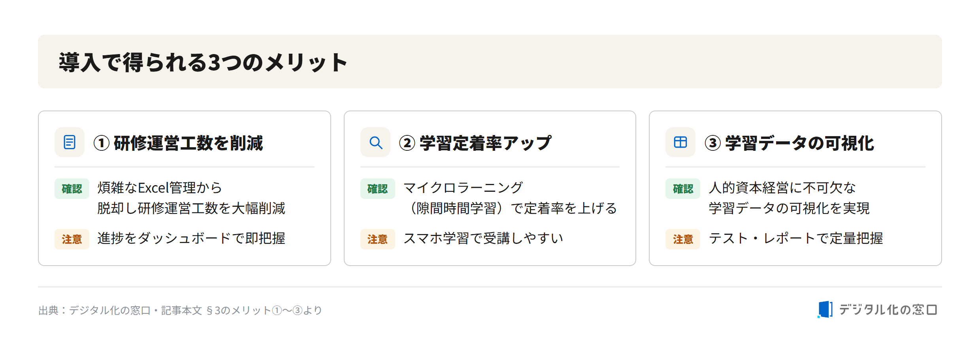Click the blue デジタル化の窓口 logo icon

click(825, 309)
